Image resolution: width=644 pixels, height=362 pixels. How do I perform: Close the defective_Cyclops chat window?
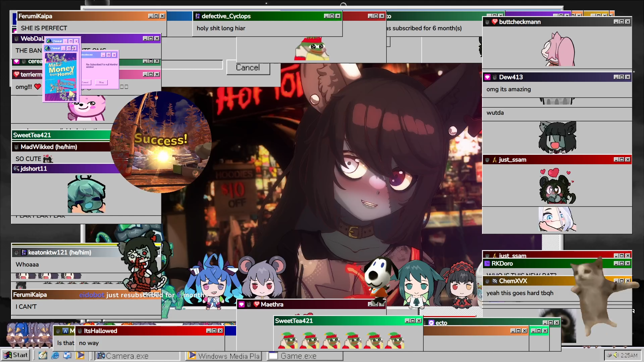click(x=338, y=16)
